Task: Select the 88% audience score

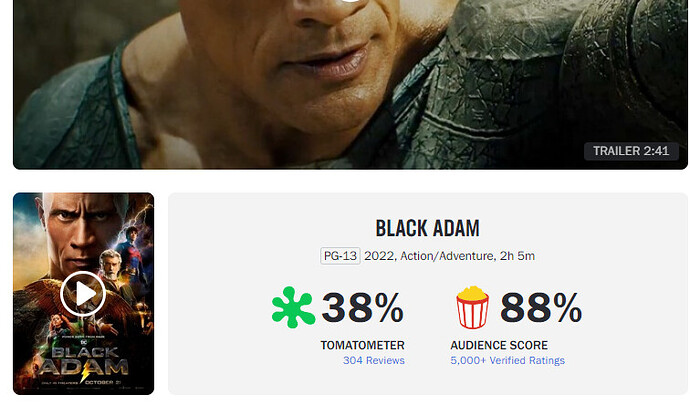Action: (541, 308)
